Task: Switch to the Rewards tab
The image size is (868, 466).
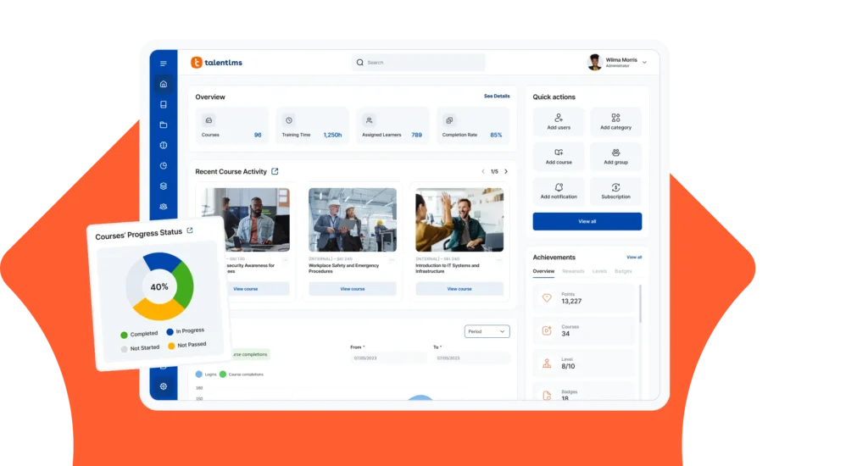Action: (x=573, y=271)
